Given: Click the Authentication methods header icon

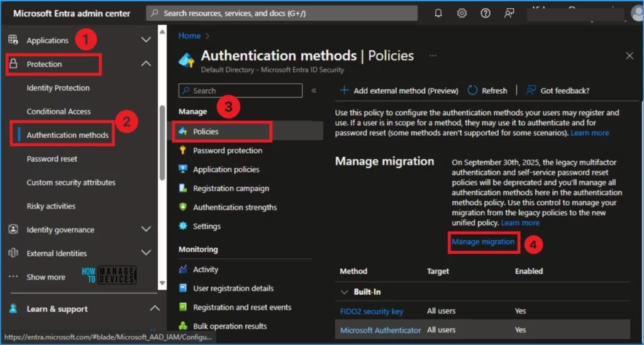Looking at the screenshot, I should [187, 60].
